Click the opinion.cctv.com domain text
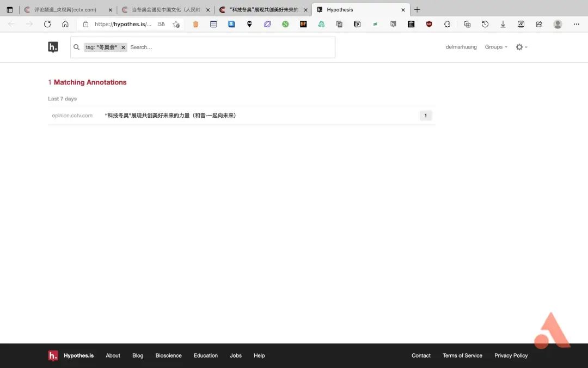 tap(72, 115)
